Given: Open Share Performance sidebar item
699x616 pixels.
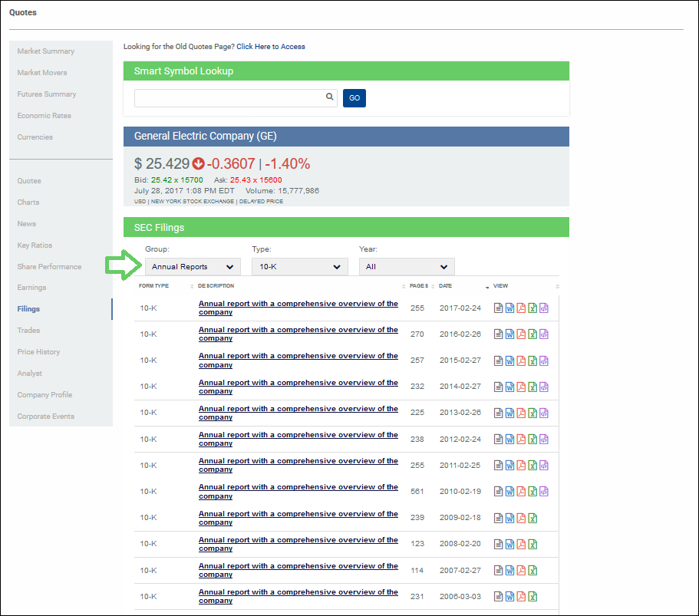Looking at the screenshot, I should click(49, 266).
